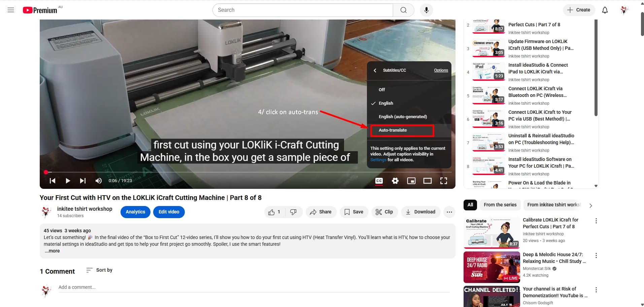The image size is (644, 307).
Task: Open Monstercat Silk channel link
Action: click(537, 269)
